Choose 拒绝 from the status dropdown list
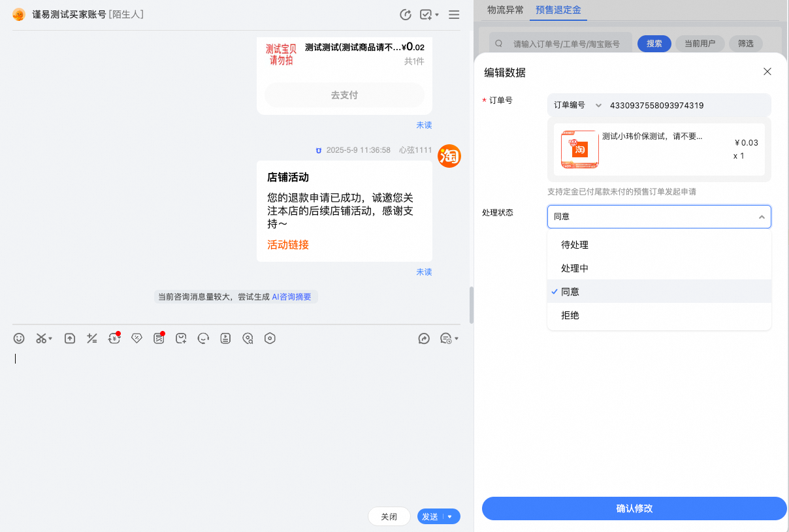The image size is (789, 532). [x=570, y=315]
